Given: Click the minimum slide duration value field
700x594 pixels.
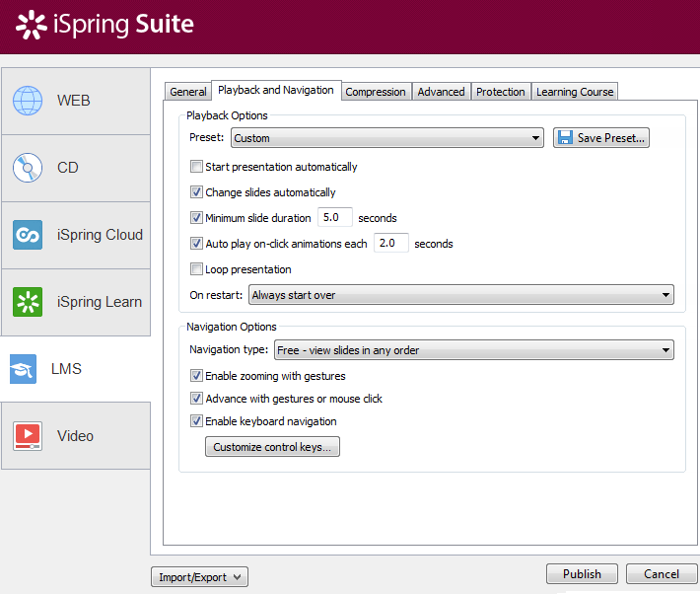Looking at the screenshot, I should [335, 217].
